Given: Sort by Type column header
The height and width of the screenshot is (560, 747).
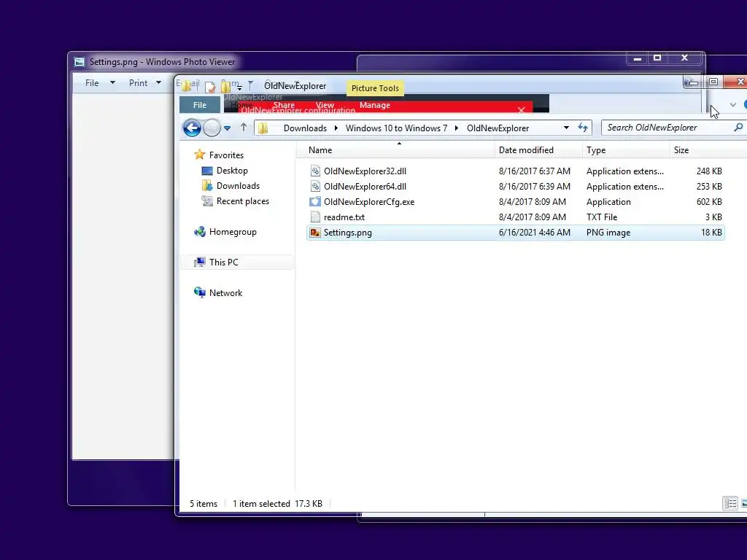Looking at the screenshot, I should coord(596,150).
